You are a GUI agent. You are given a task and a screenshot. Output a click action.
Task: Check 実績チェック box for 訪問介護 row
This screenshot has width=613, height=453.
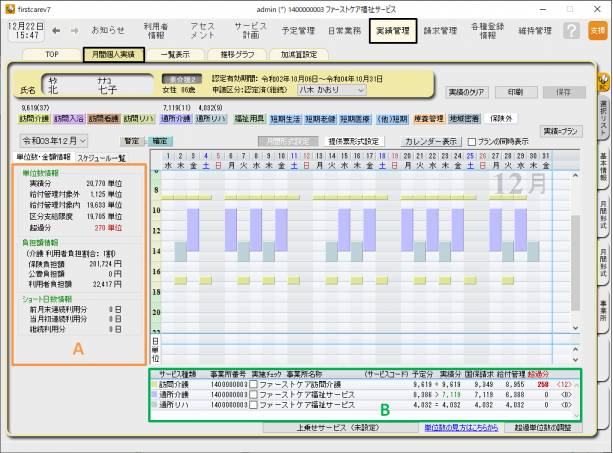(x=254, y=384)
